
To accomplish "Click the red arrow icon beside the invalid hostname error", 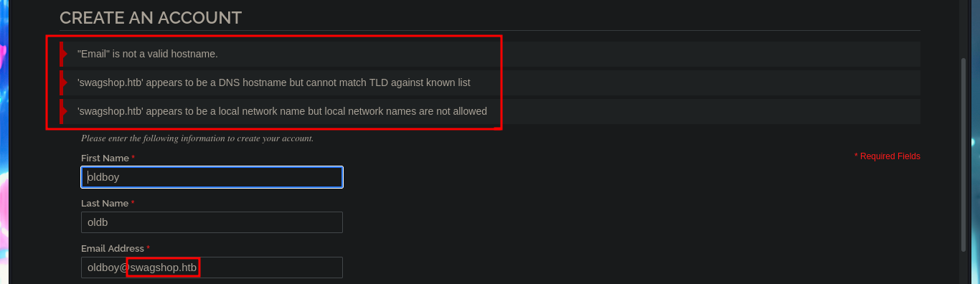I will pyautogui.click(x=63, y=54).
